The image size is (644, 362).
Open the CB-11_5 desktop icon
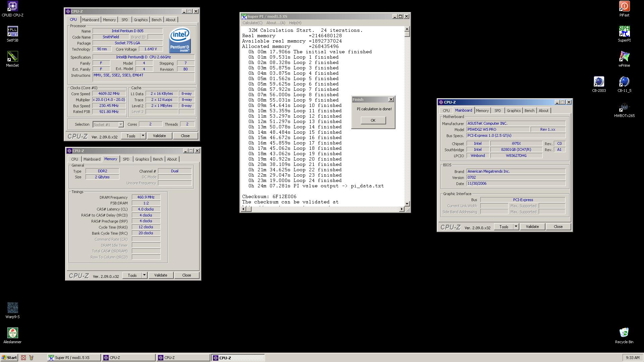[x=624, y=84]
